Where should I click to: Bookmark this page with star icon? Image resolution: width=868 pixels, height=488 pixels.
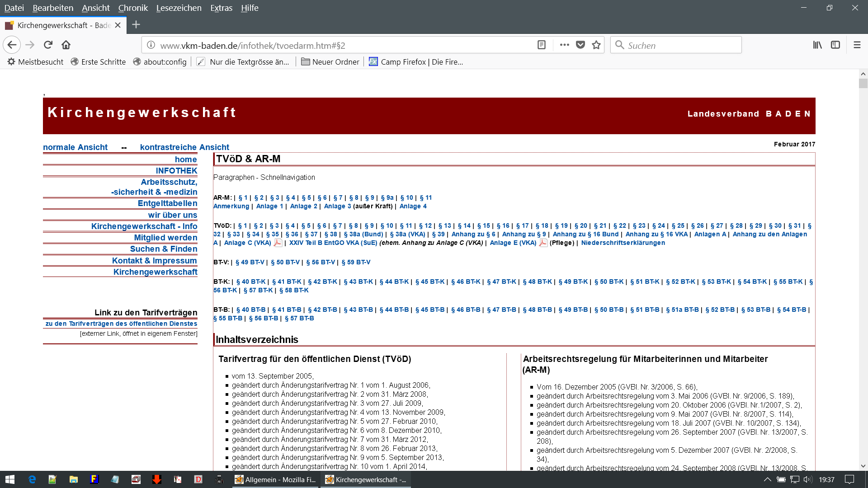coord(596,45)
